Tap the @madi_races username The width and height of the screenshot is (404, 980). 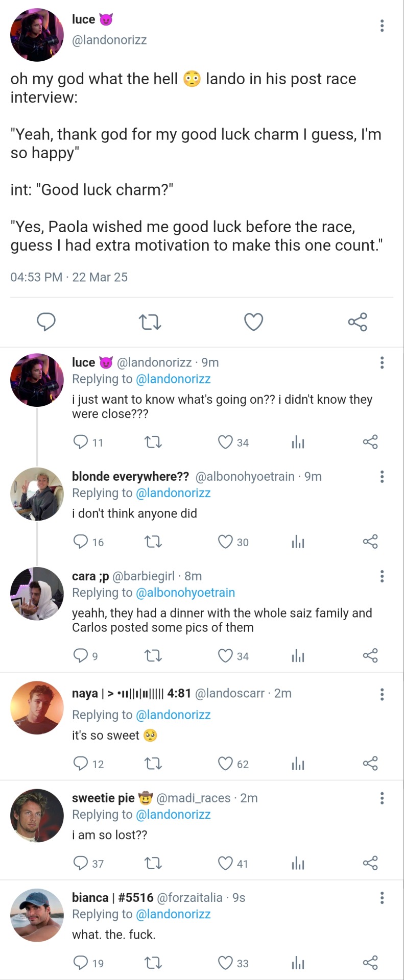(193, 798)
